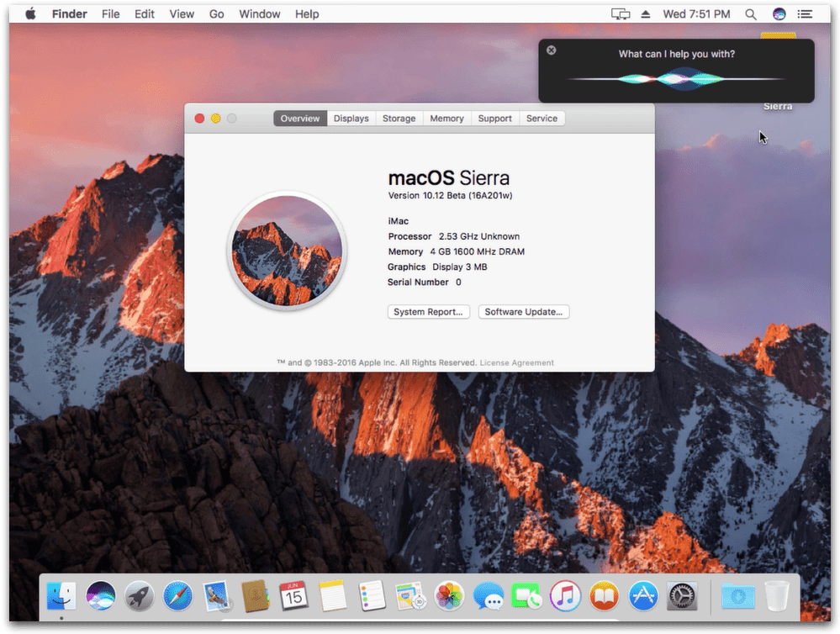
Task: Minimize the About This Mac window
Action: [216, 119]
